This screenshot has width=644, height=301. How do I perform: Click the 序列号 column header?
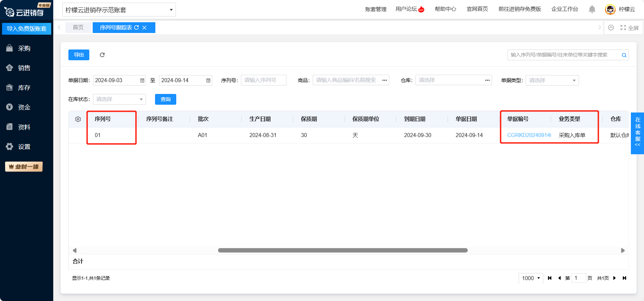pyautogui.click(x=103, y=119)
